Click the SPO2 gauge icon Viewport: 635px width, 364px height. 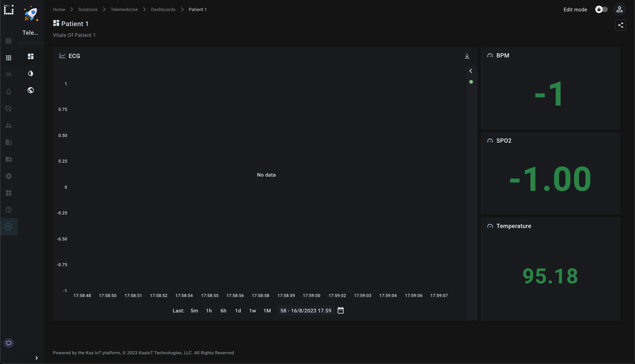pyautogui.click(x=490, y=141)
